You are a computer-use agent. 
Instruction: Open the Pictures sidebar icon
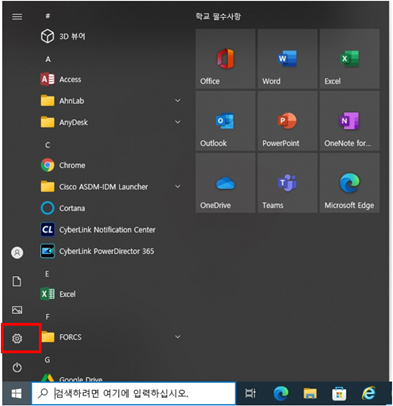coord(17,310)
